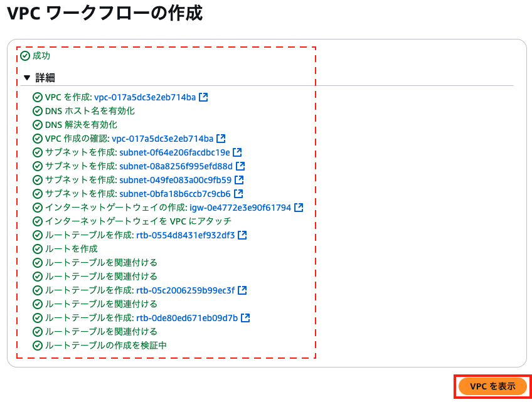Open external icon next to rtb-05c2006259b99ec3f
This screenshot has height=402, width=532.
242,290
